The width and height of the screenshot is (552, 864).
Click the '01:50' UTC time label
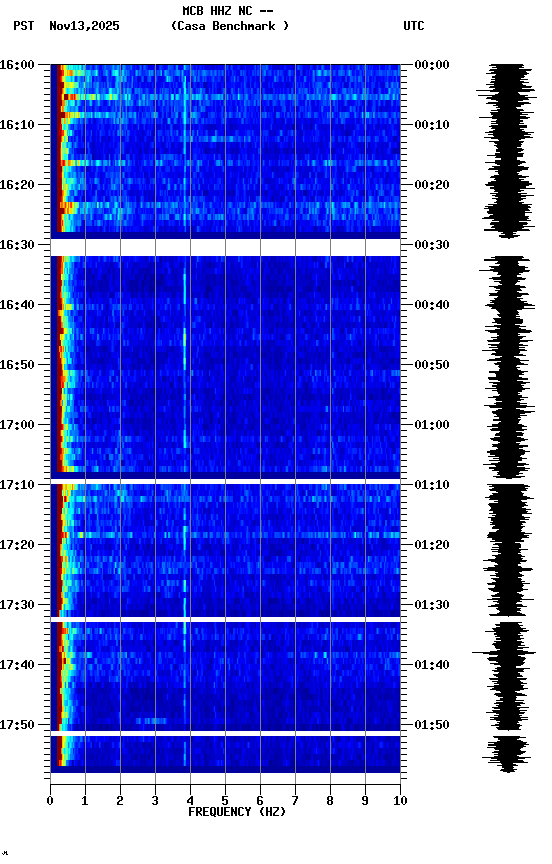click(432, 725)
